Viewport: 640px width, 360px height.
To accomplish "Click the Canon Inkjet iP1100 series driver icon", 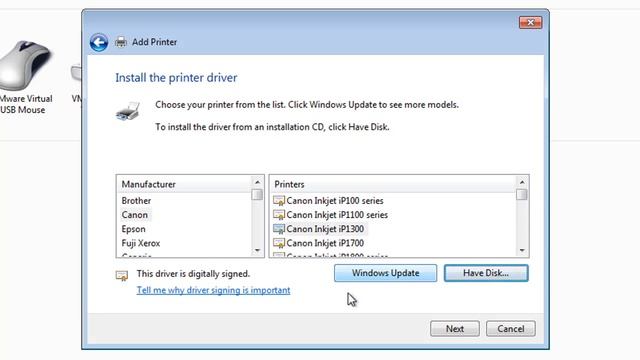I will click(279, 215).
